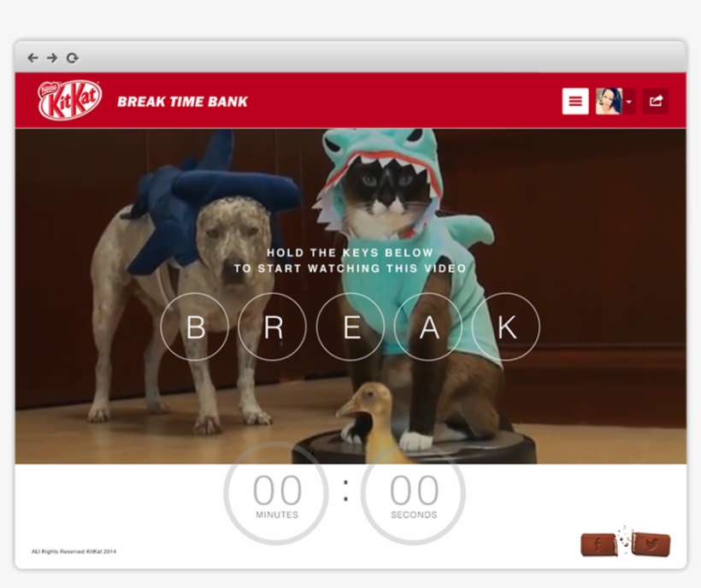Click the browser forward arrow
Image resolution: width=701 pixels, height=588 pixels.
pyautogui.click(x=52, y=58)
